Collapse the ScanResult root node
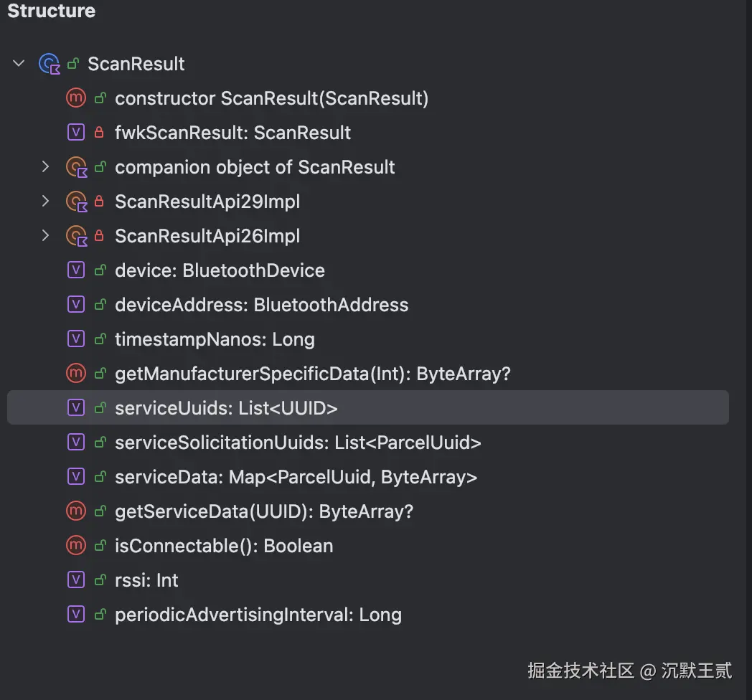Image resolution: width=752 pixels, height=700 pixels. tap(19, 63)
